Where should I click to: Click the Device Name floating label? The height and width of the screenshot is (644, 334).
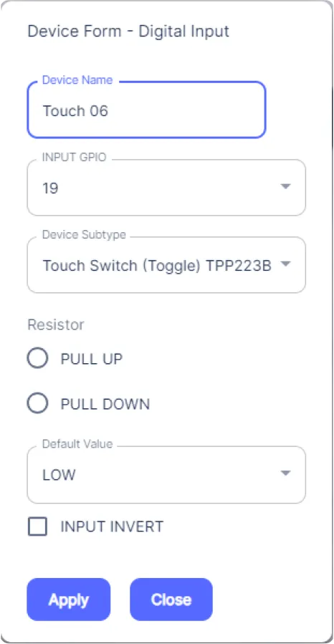coord(77,80)
